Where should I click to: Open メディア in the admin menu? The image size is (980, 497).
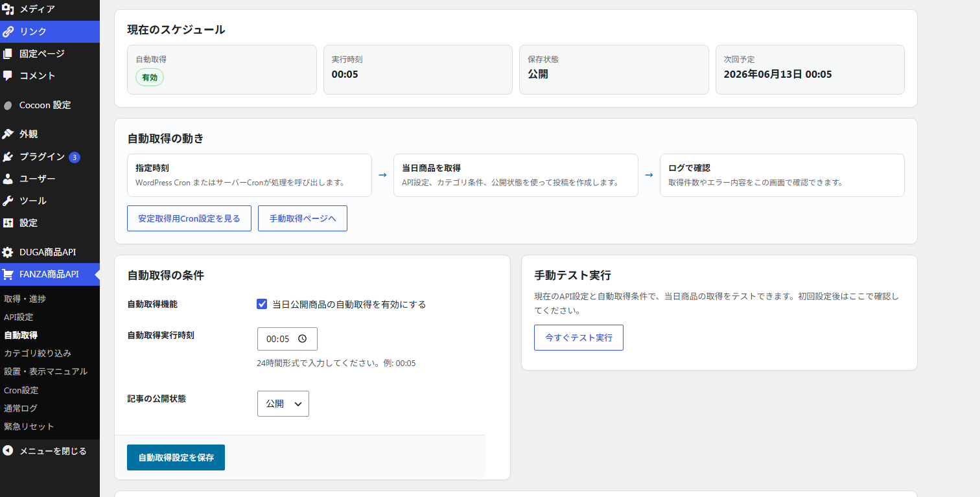(50, 9)
